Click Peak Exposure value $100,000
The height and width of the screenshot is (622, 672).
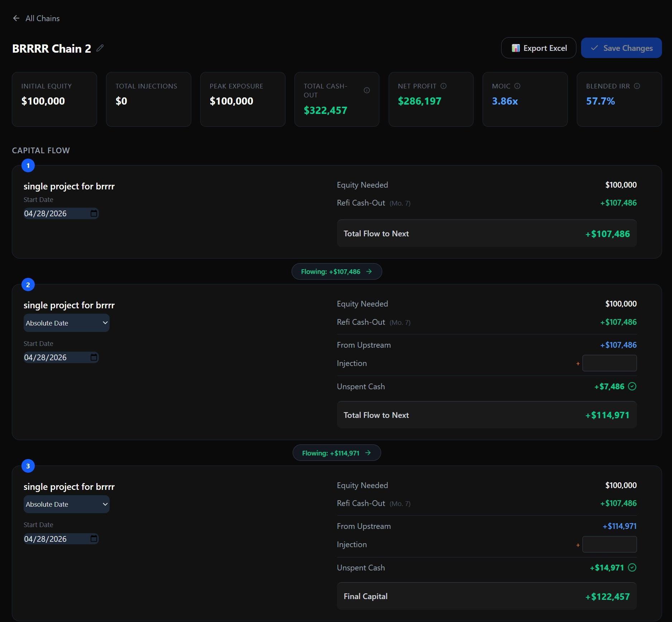231,101
